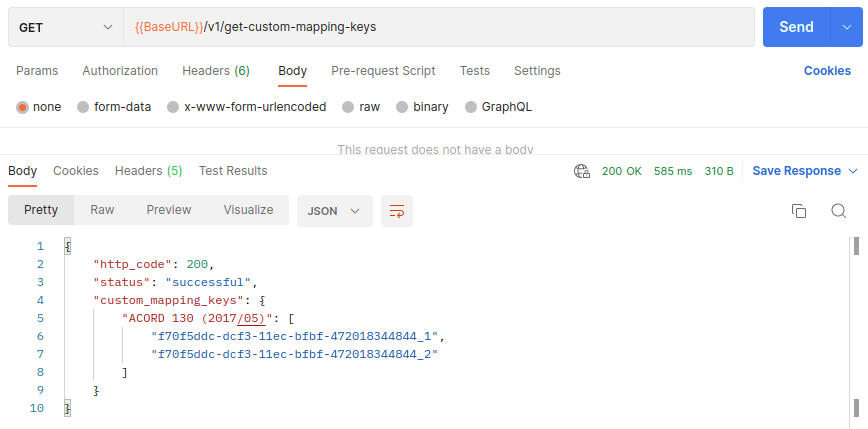Select the form-data radio option
Viewport: 868px width, 429px height.
83,107
